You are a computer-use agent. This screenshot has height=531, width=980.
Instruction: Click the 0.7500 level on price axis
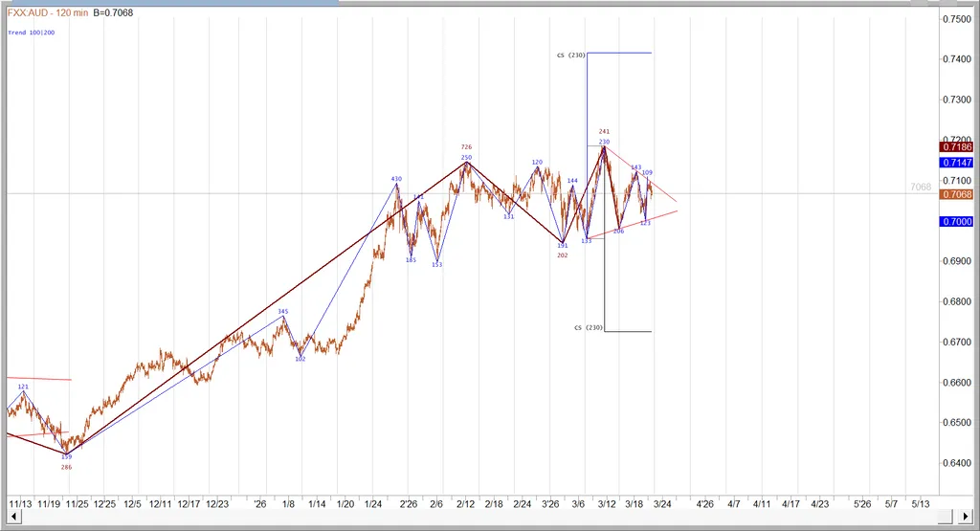957,19
